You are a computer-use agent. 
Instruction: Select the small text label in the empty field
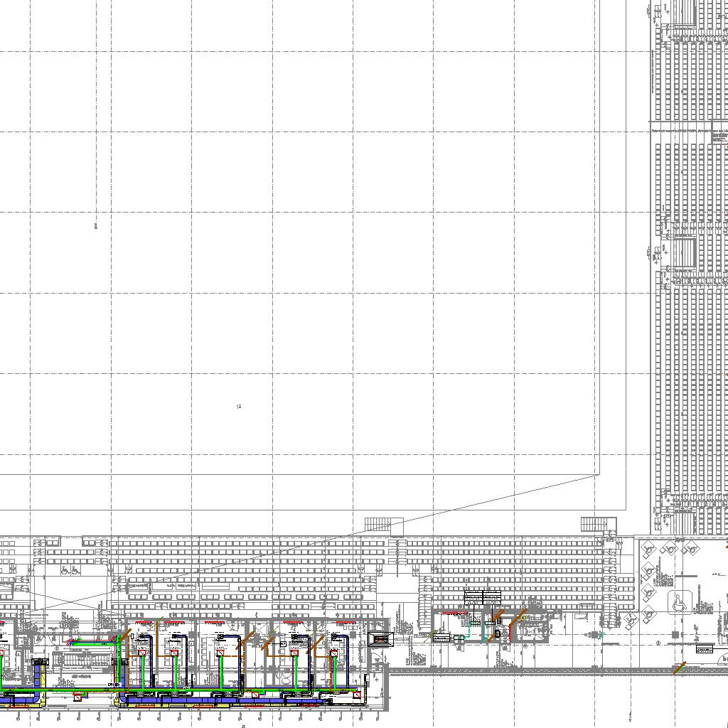click(x=239, y=407)
